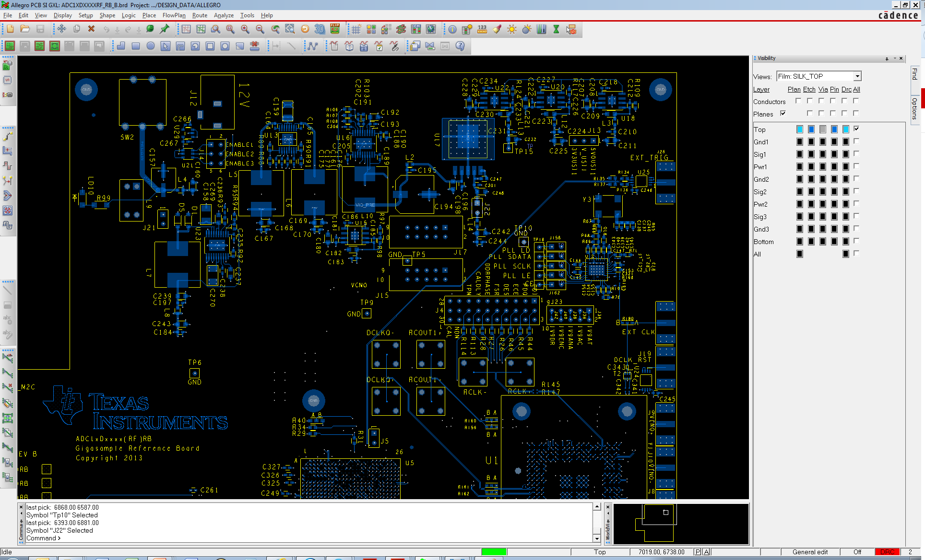Click the Etch column header link
The image size is (925, 560).
click(809, 89)
